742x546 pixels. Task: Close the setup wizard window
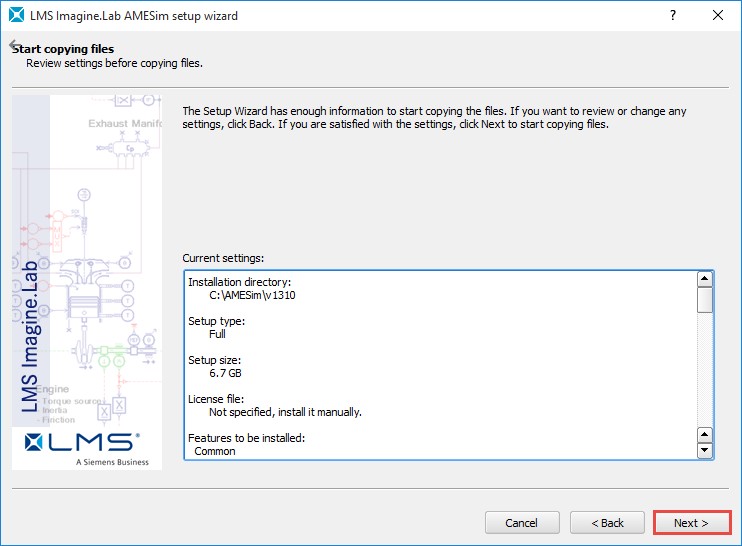pyautogui.click(x=717, y=16)
